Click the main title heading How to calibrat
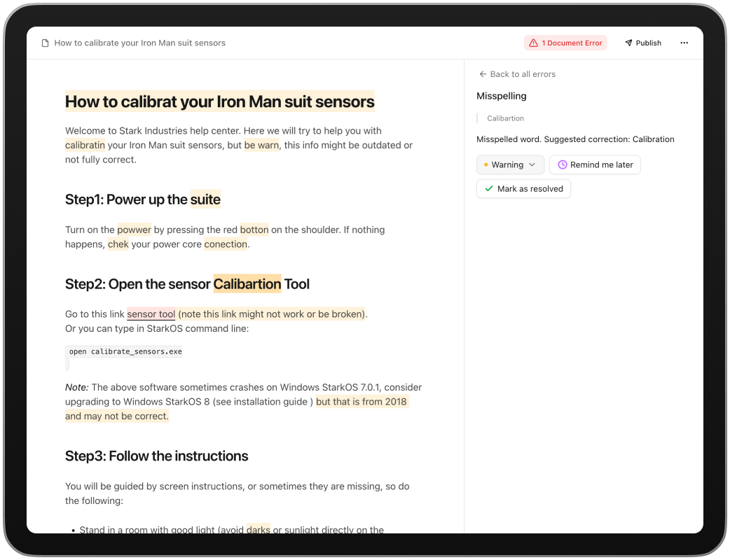This screenshot has height=560, width=730. click(x=220, y=101)
